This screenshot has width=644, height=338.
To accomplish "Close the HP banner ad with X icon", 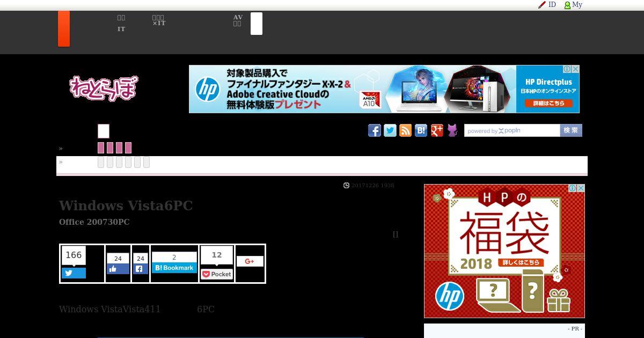I will (x=575, y=69).
